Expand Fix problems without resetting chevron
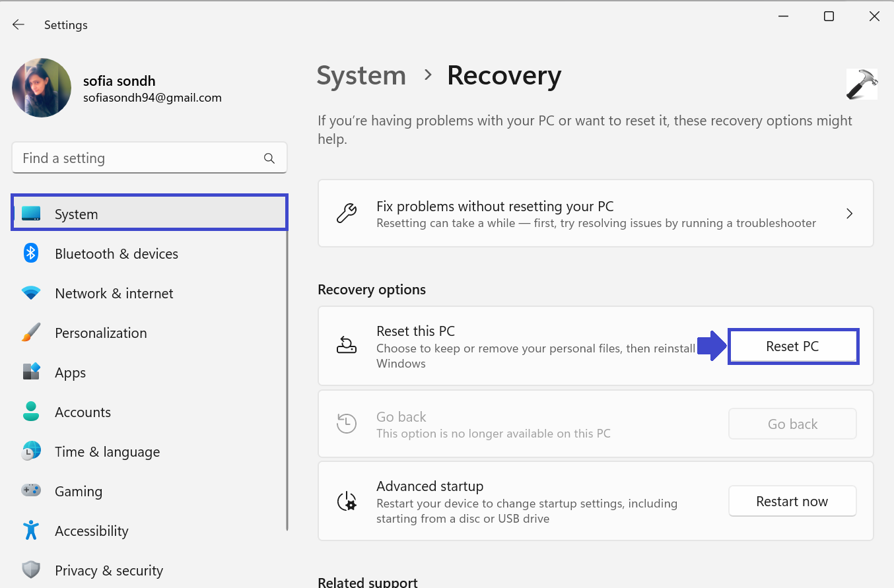The width and height of the screenshot is (894, 588). tap(849, 214)
